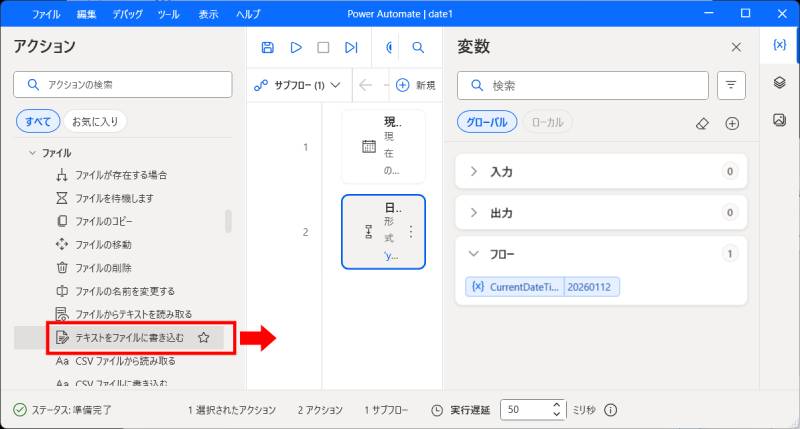Click the 実行遅延 value field

click(x=526, y=410)
